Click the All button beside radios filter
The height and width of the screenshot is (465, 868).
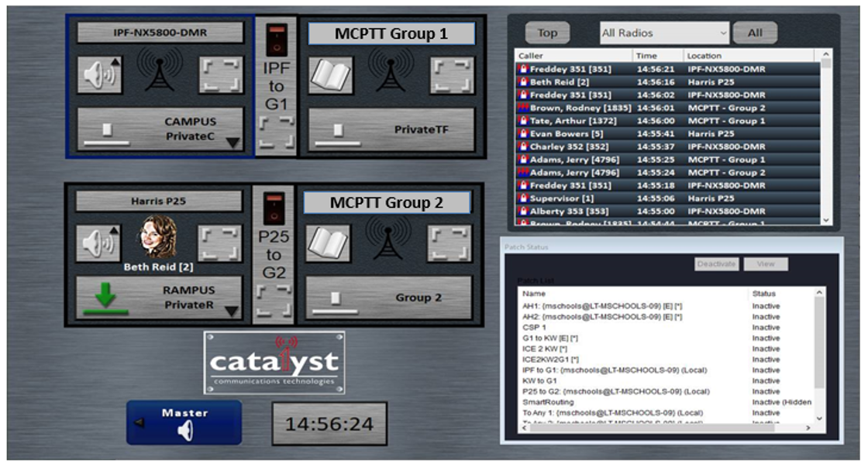pos(755,33)
